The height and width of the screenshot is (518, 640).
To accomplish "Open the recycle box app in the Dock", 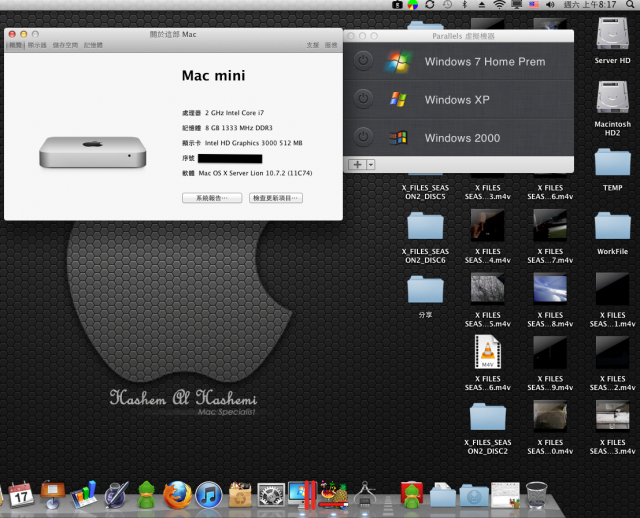I will (x=240, y=494).
